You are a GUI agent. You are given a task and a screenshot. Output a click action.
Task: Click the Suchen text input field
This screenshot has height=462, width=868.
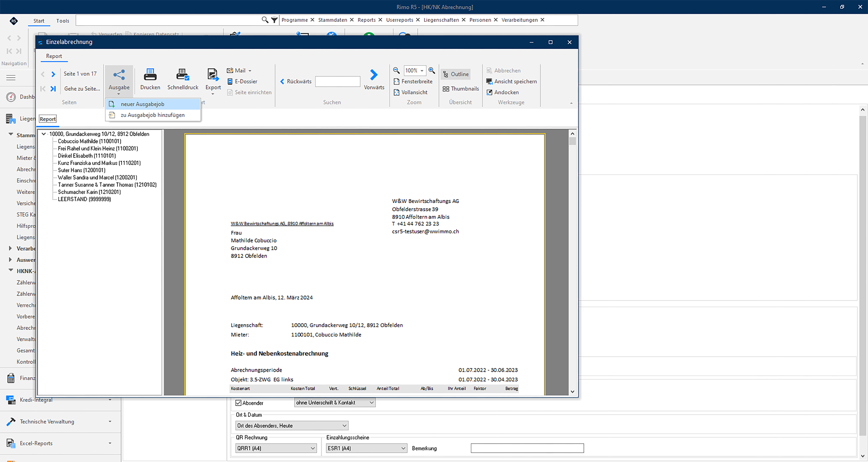click(338, 82)
